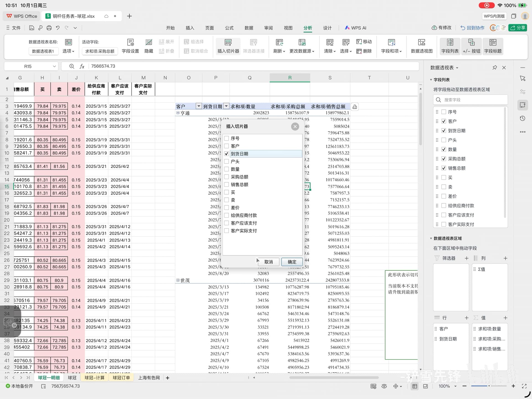Screen dimensions: 532x399
Task: Click the undo arrow in the toolbar
Action: pyautogui.click(x=58, y=28)
